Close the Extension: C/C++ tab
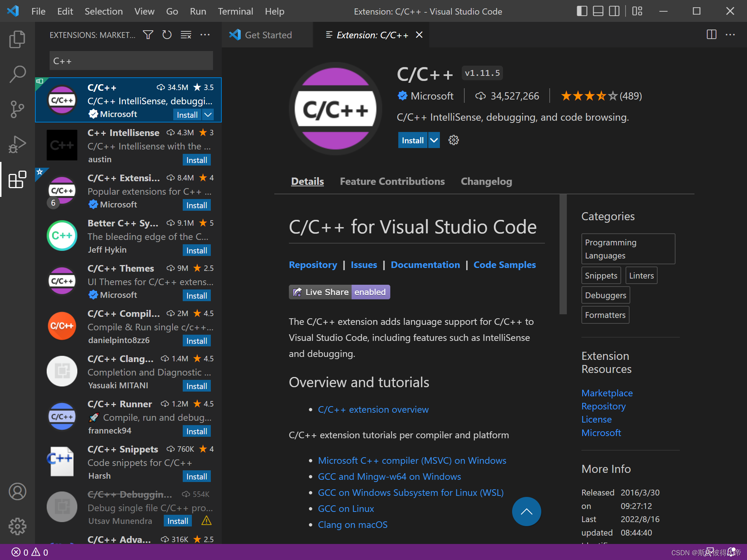Screen dimensions: 747x560 pyautogui.click(x=419, y=35)
